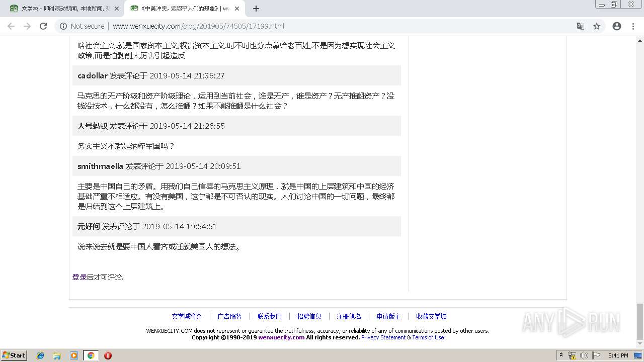Restore the browser window size

click(x=614, y=5)
